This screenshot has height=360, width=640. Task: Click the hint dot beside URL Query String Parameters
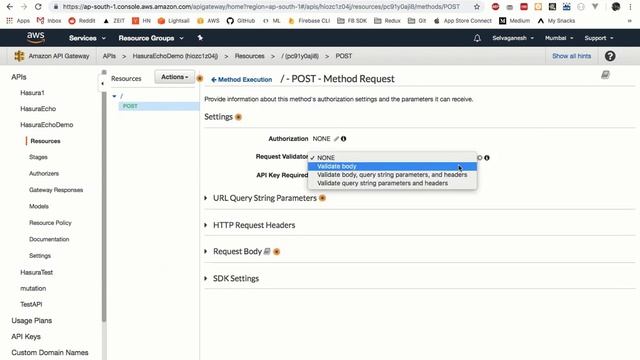click(x=322, y=198)
